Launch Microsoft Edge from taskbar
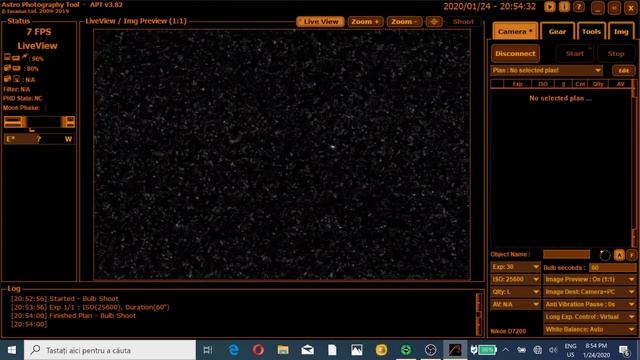Viewport: 640px width, 360px height. [x=233, y=350]
